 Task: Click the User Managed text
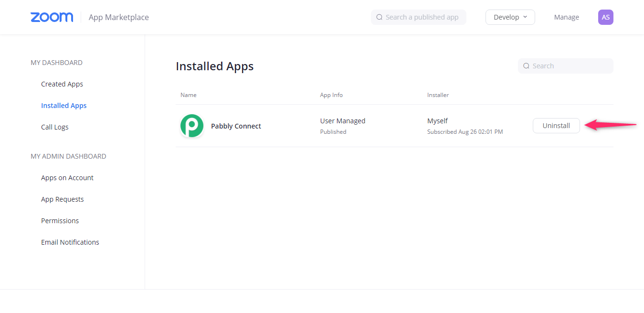coord(343,121)
